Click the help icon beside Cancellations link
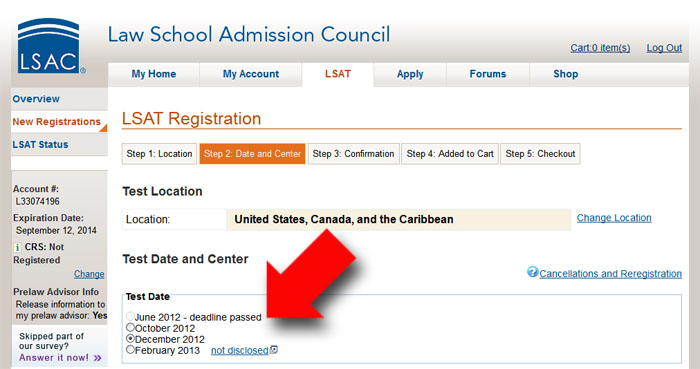Image resolution: width=700 pixels, height=369 pixels. pos(532,271)
